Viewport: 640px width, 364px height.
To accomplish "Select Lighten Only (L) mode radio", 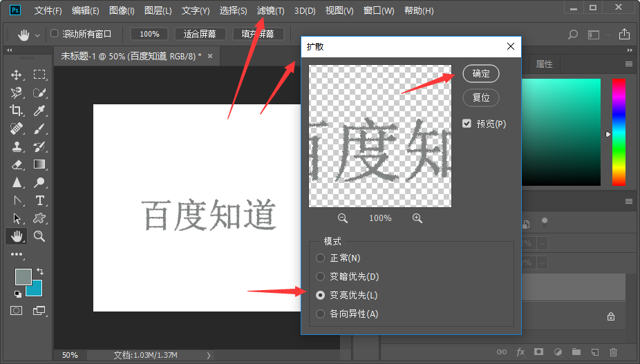I will click(321, 295).
